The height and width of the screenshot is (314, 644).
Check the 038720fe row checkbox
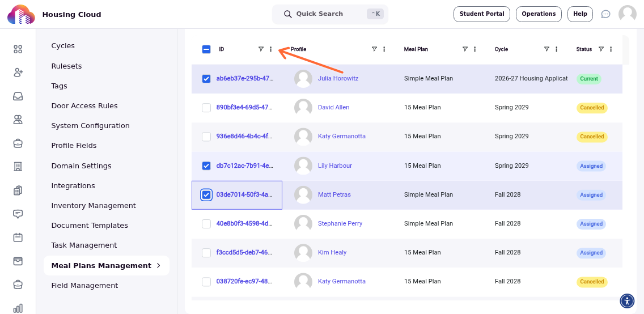pyautogui.click(x=206, y=282)
